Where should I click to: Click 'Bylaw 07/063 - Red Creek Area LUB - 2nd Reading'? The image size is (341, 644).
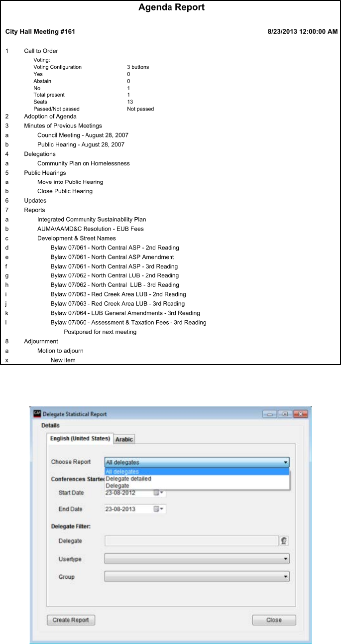point(118,294)
